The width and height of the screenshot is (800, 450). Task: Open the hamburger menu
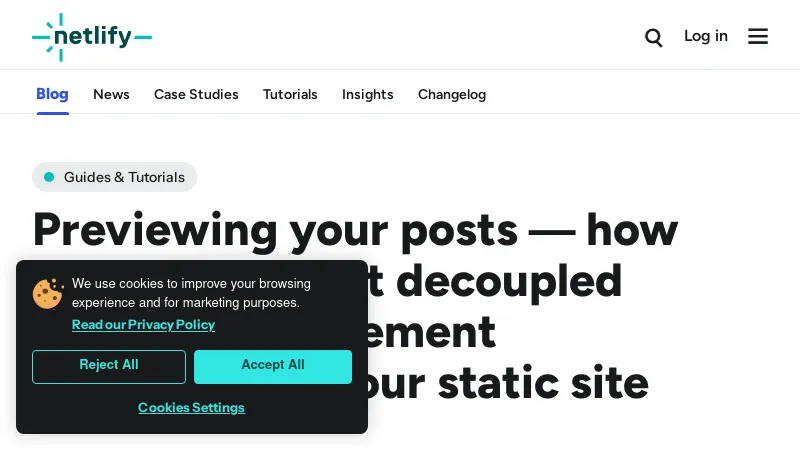[758, 36]
